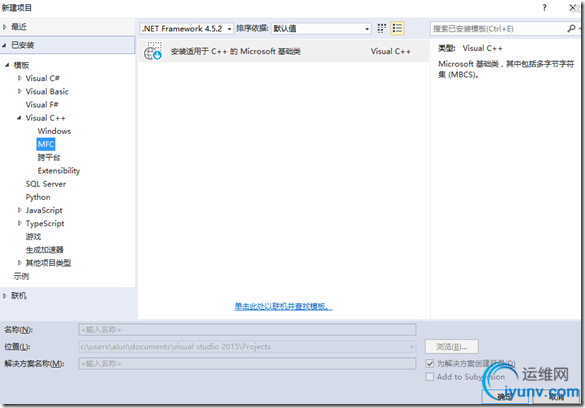The height and width of the screenshot is (408, 585).
Task: Expand the Visual Basic node arrow
Action: (19, 91)
